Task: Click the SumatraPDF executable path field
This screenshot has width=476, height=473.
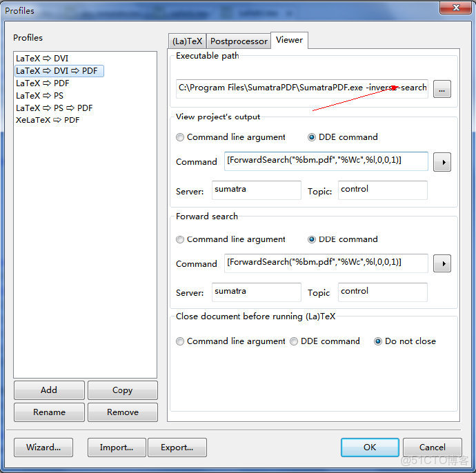Action: pyautogui.click(x=302, y=88)
